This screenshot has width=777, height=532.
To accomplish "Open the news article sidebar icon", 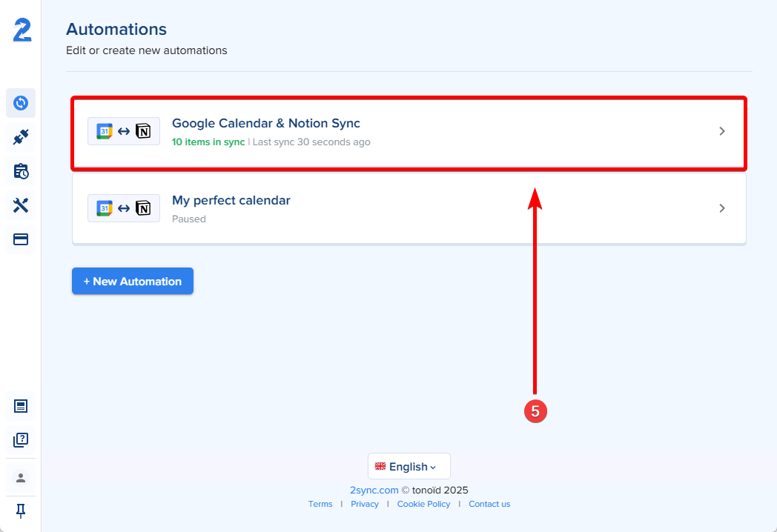I will coord(21,406).
